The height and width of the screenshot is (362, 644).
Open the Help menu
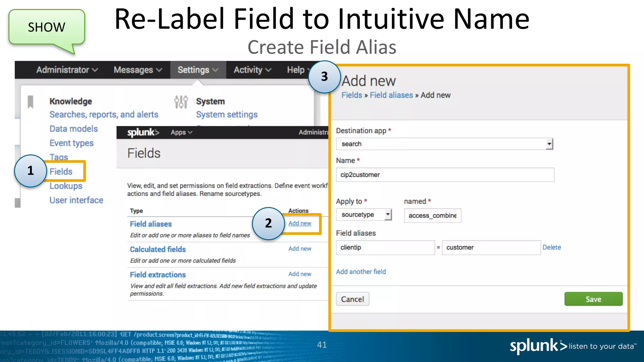tap(298, 70)
